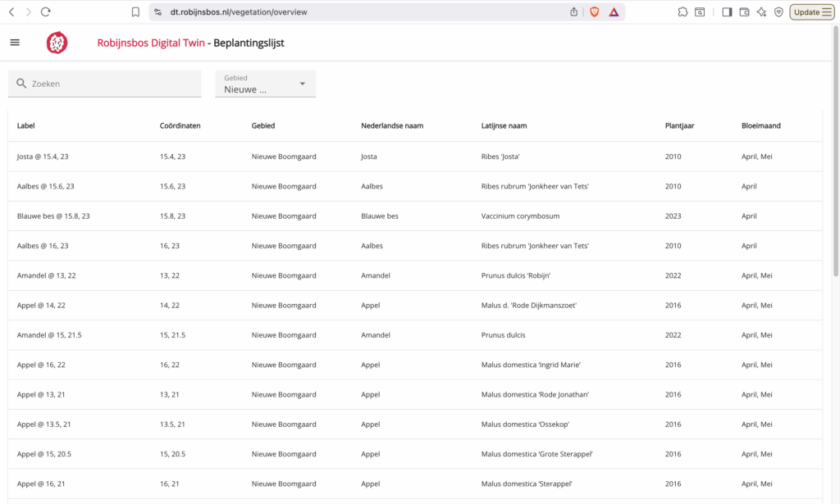This screenshot has height=504, width=840.
Task: Sort by Plantjaar column header
Action: 679,126
